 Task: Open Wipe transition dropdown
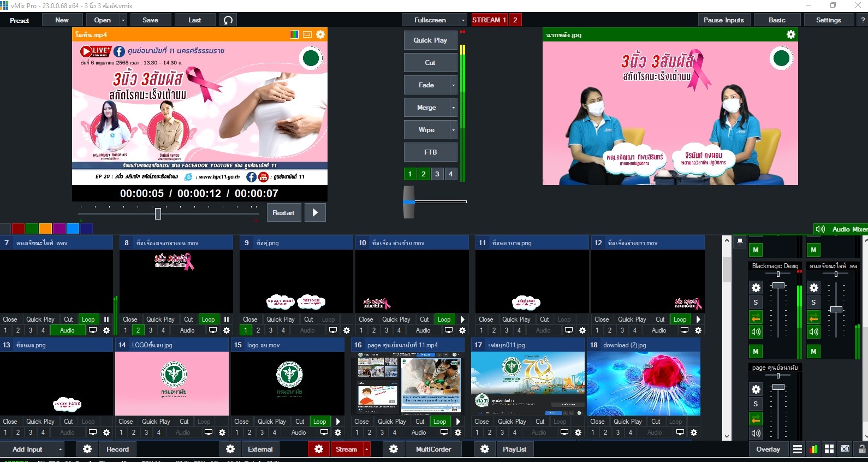click(x=453, y=130)
